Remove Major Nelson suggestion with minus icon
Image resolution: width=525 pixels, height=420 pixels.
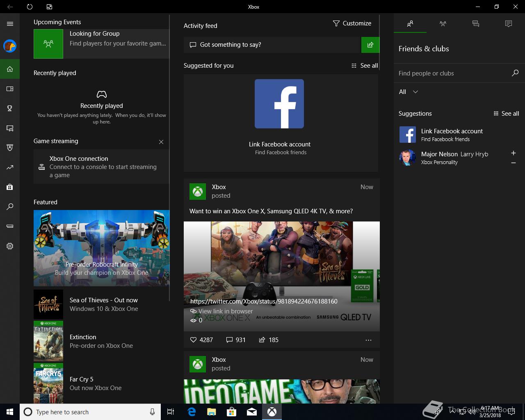pyautogui.click(x=513, y=163)
